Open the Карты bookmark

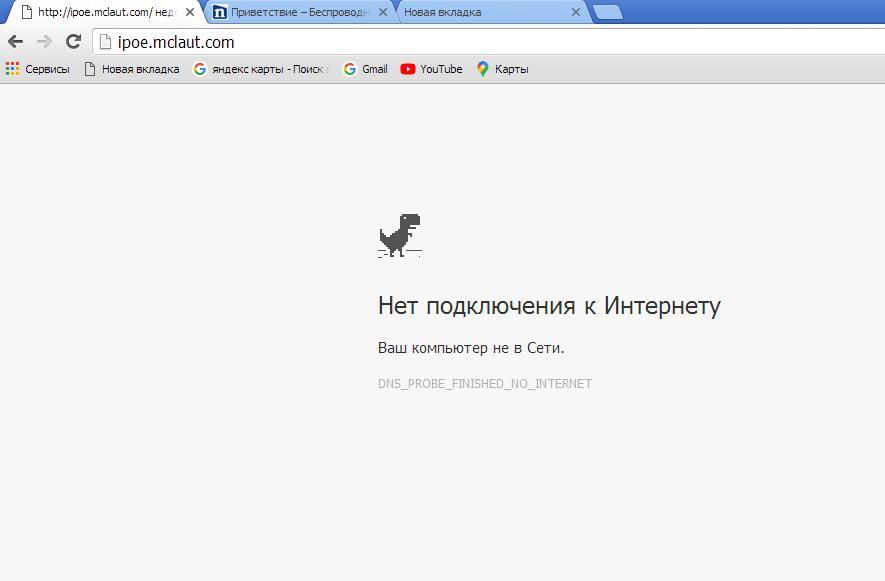[x=503, y=69]
